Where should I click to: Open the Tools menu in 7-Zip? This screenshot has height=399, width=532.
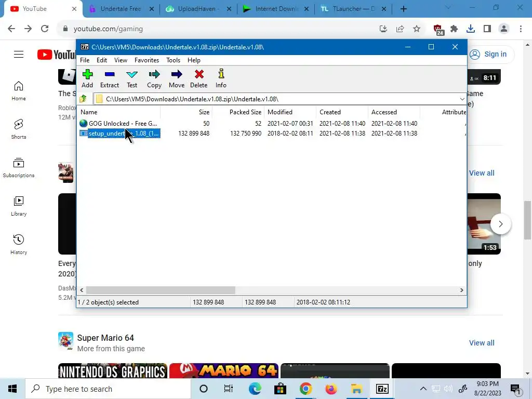coord(173,60)
